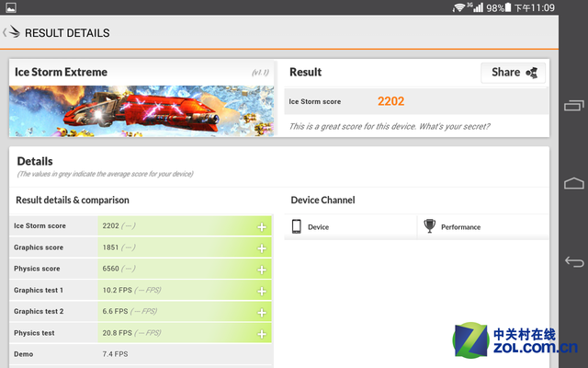
Task: Tap the trophy icon beside Performance
Action: (429, 226)
